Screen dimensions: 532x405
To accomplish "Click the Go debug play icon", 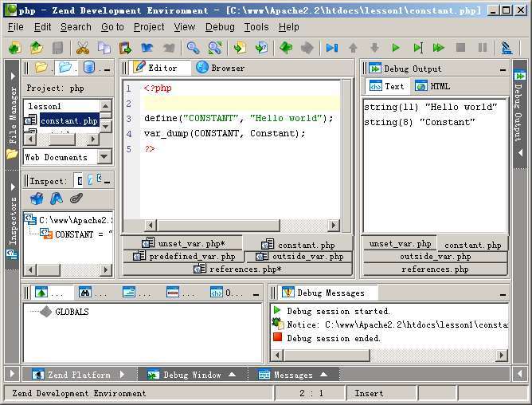I will (396, 48).
